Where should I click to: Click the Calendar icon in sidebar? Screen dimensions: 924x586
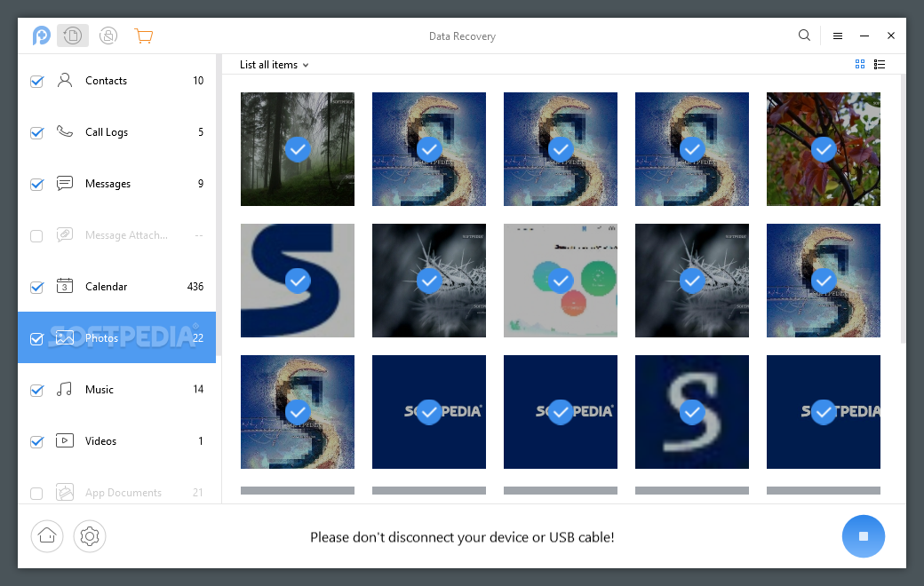[65, 286]
